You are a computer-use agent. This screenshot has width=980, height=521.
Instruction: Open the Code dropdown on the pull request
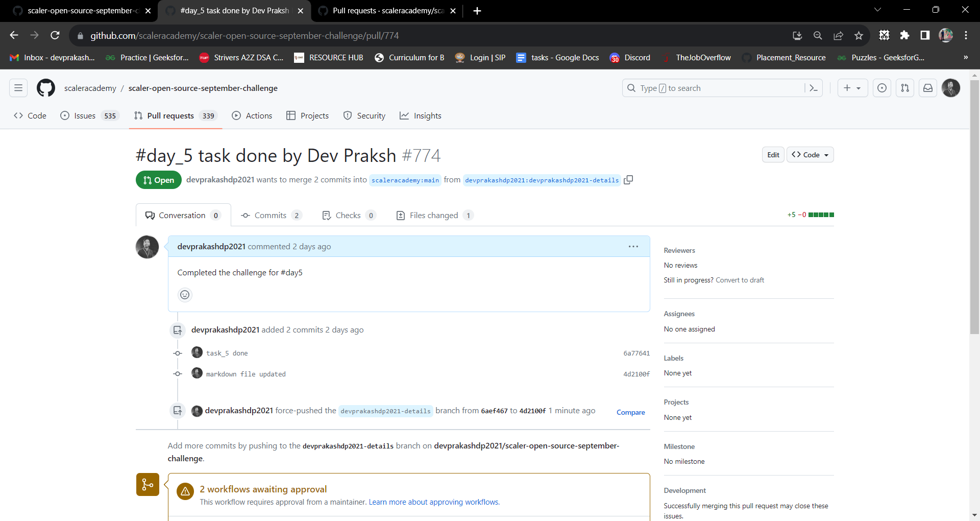(810, 155)
